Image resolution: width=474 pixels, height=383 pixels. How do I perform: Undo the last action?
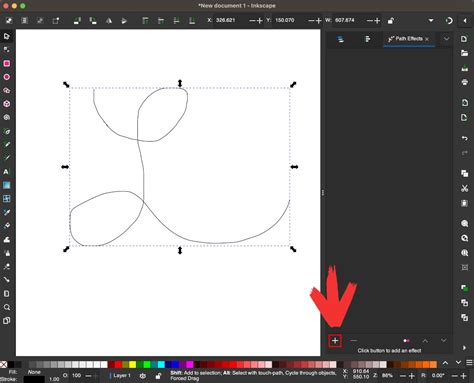(x=464, y=138)
